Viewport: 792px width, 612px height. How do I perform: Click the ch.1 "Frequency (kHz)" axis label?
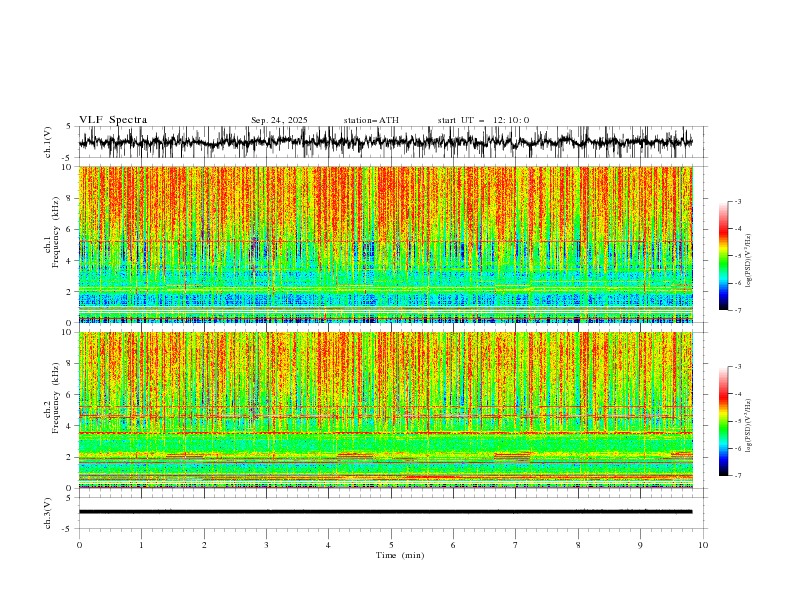(x=55, y=233)
